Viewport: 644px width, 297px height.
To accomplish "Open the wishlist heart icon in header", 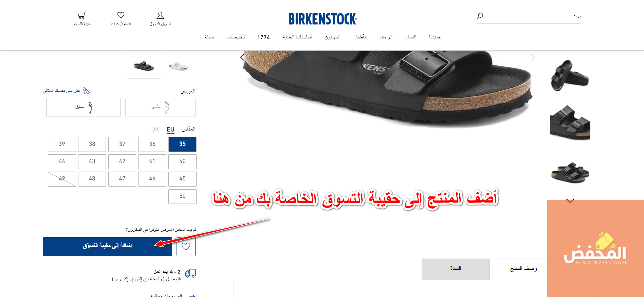I will pyautogui.click(x=121, y=15).
